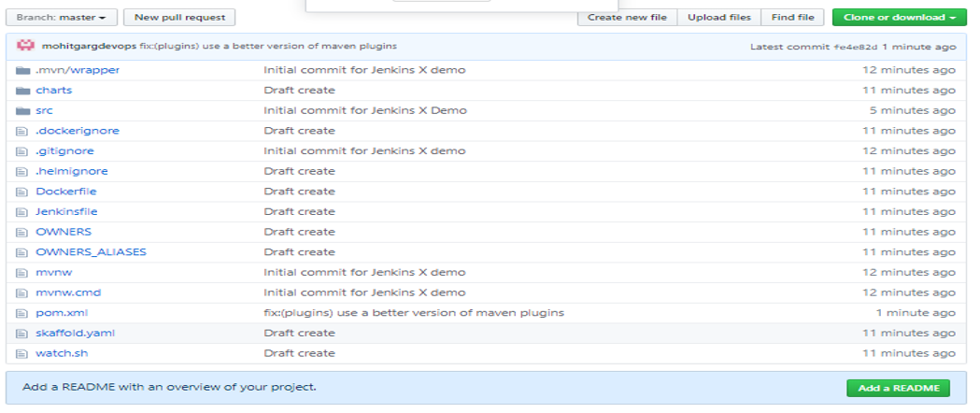Click the file icon next to pom.xml

pos(23,313)
